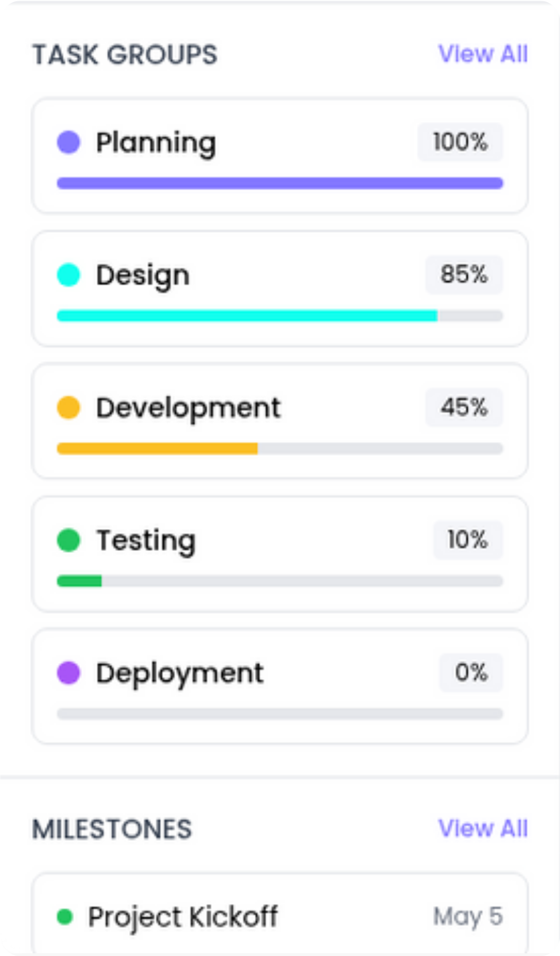Open View All for Milestones
This screenshot has height=956, width=560.
[483, 828]
